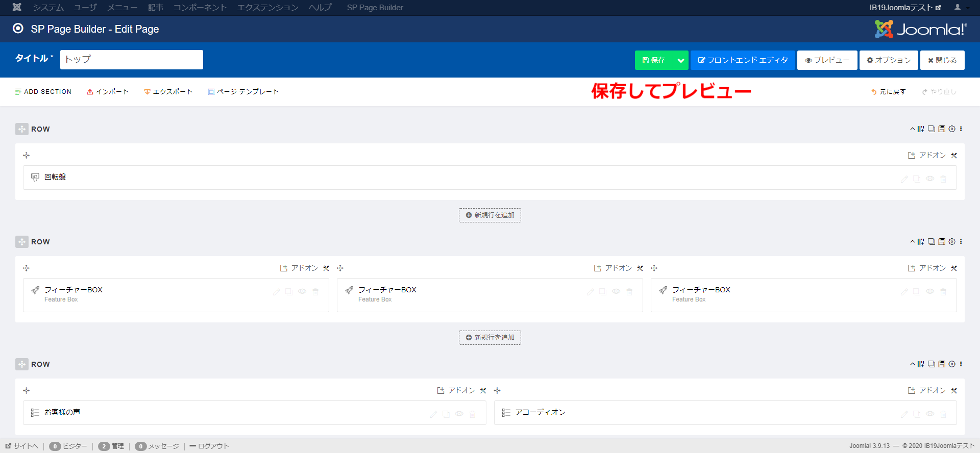The width and height of the screenshot is (980, 453).
Task: Open the エクステンション menu
Action: (267, 8)
